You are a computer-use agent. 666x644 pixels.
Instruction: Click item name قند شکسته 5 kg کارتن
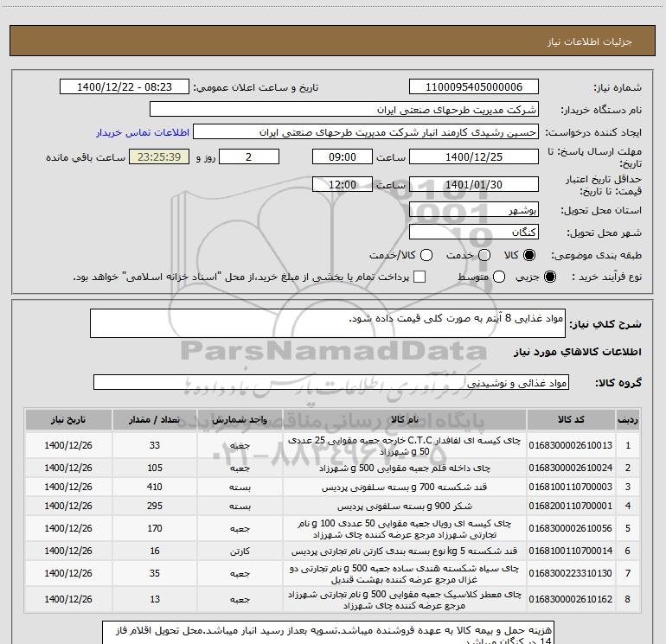coord(405,551)
